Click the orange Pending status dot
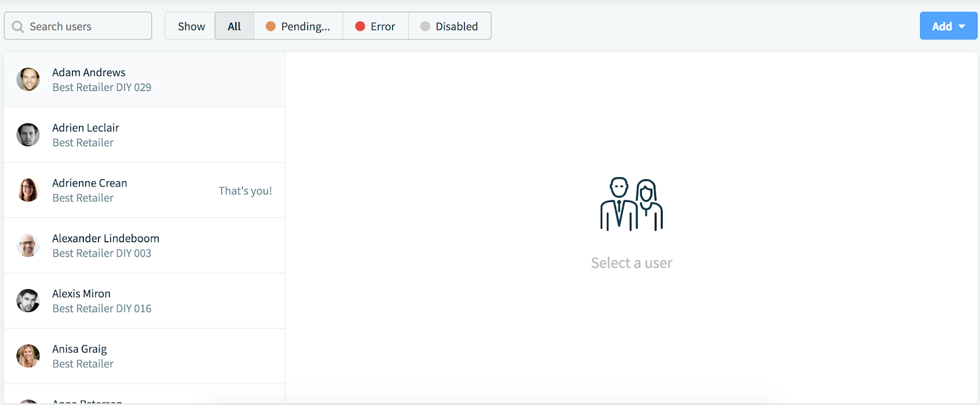 click(x=271, y=26)
